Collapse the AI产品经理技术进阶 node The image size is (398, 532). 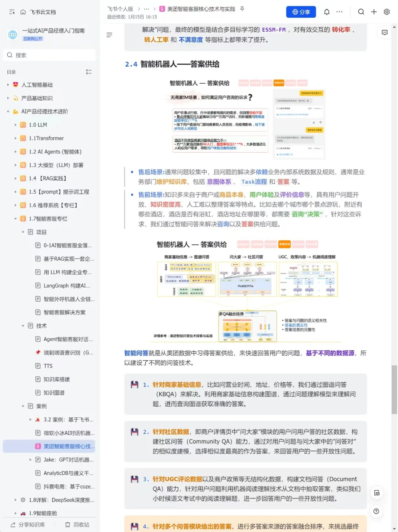click(x=8, y=111)
